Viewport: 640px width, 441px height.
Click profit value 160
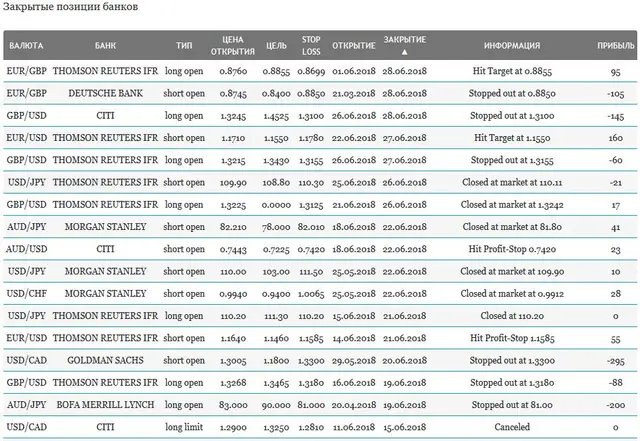pyautogui.click(x=616, y=138)
